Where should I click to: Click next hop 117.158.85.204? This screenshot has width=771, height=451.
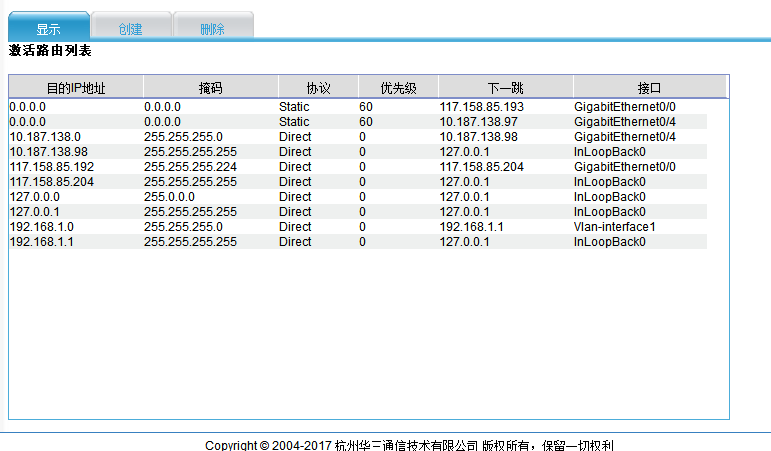[481, 167]
